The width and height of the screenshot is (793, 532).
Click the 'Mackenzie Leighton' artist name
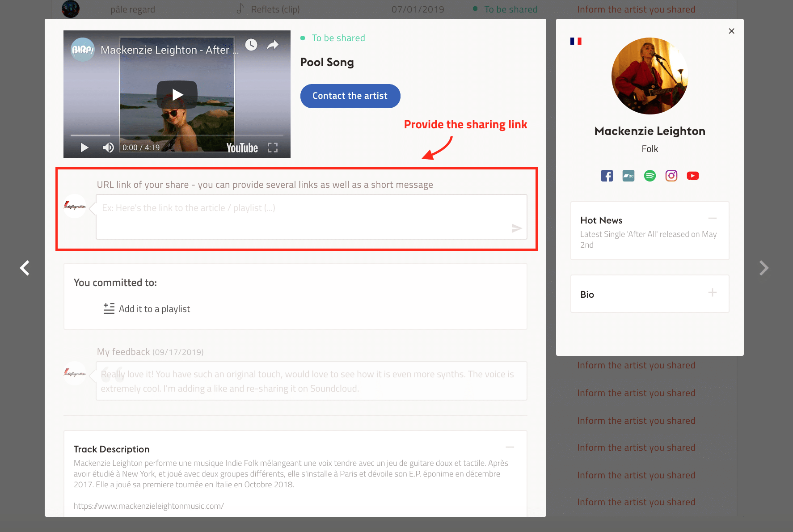(x=650, y=131)
